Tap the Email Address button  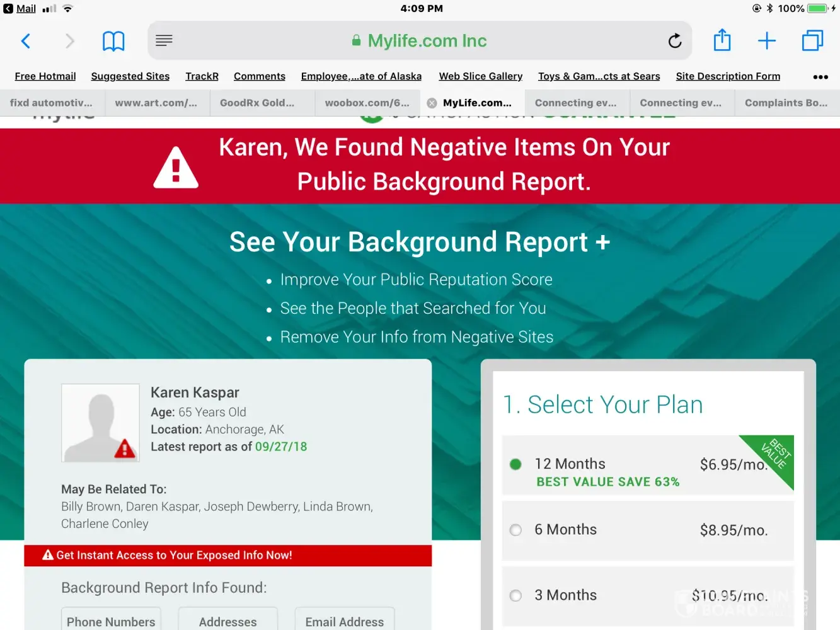click(x=345, y=619)
